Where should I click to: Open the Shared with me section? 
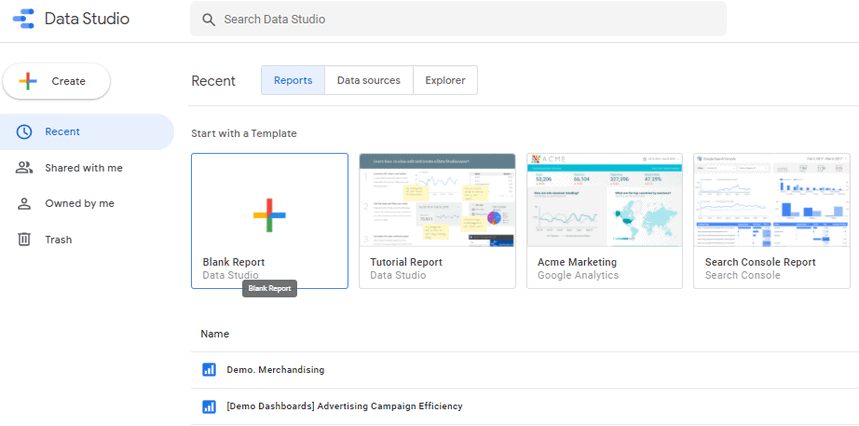click(84, 168)
